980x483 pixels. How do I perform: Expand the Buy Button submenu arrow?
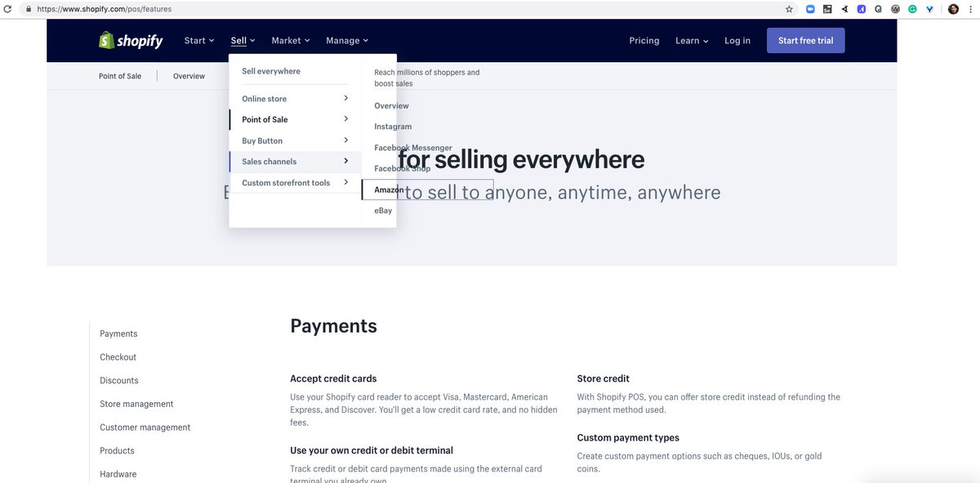[345, 141]
